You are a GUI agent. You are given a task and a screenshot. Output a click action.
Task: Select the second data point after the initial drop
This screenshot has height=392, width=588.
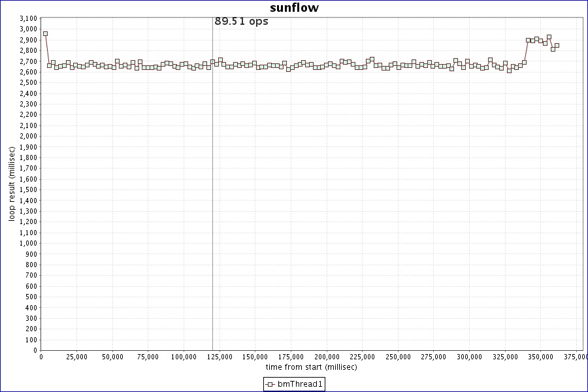(x=53, y=63)
